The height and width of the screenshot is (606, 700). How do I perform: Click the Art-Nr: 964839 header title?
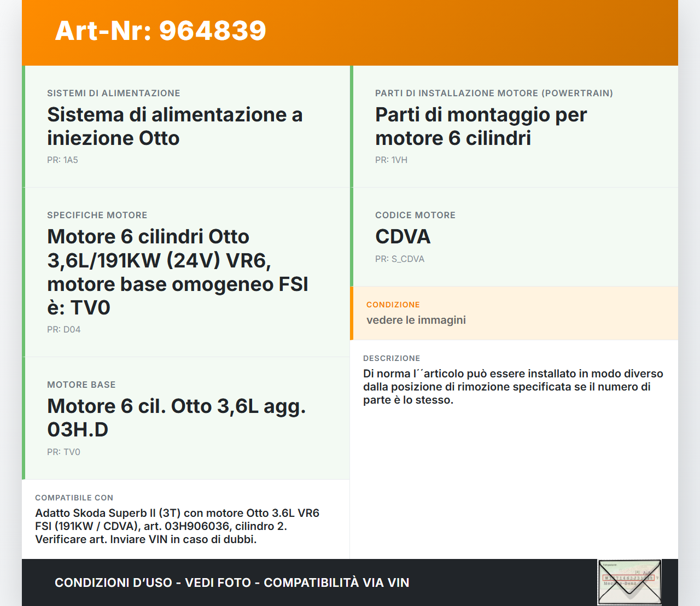(160, 31)
